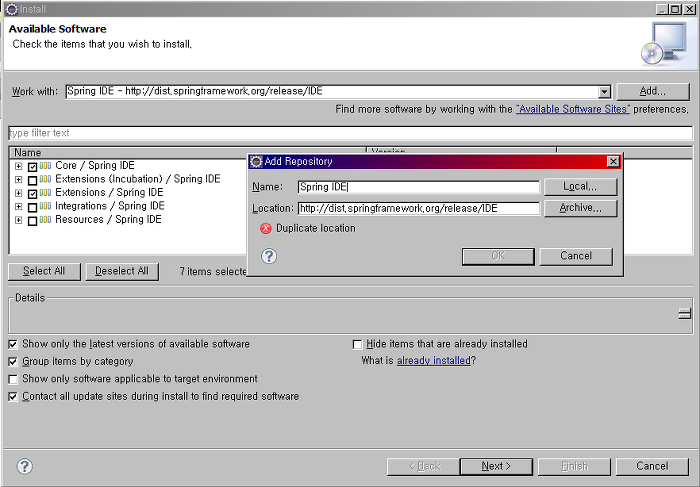Check Integrations / Spring IDE checkbox
This screenshot has width=700, height=487.
32,208
